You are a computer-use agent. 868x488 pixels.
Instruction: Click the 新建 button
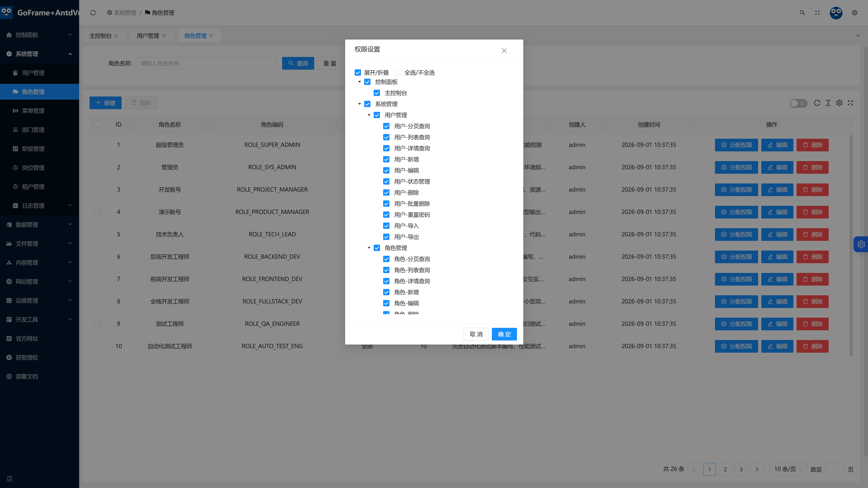pos(106,103)
